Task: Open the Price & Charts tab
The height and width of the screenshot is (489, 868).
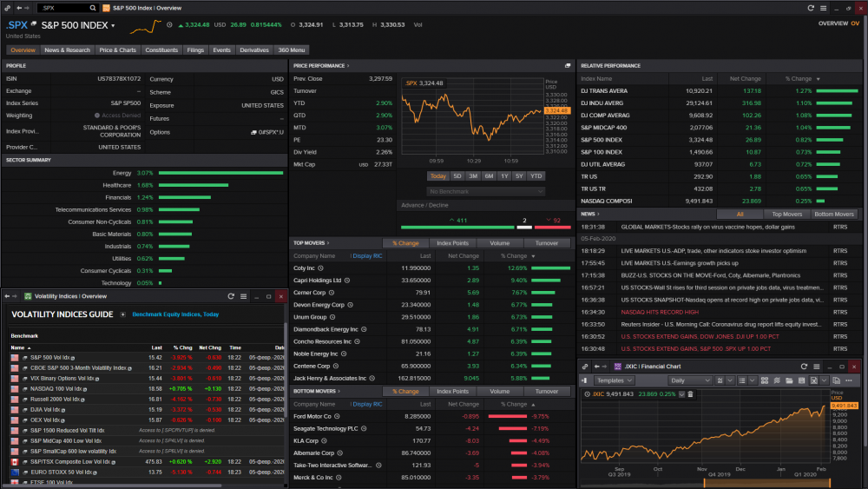Action: (x=117, y=50)
